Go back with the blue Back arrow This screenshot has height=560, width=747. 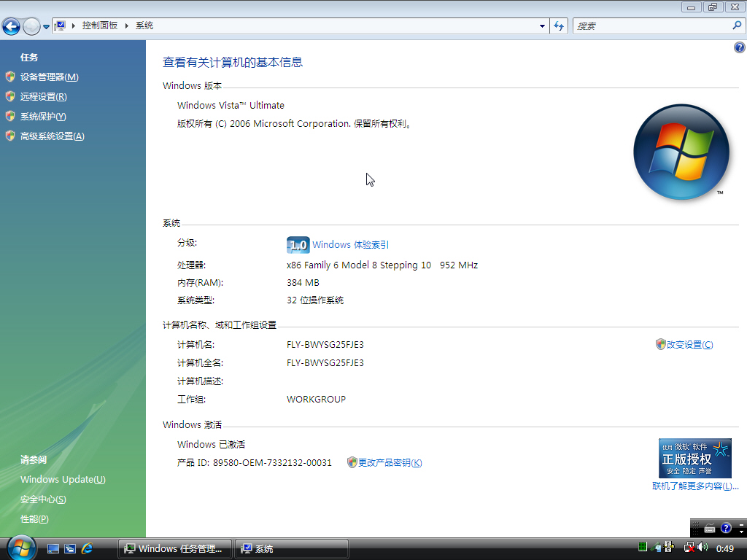pos(12,26)
